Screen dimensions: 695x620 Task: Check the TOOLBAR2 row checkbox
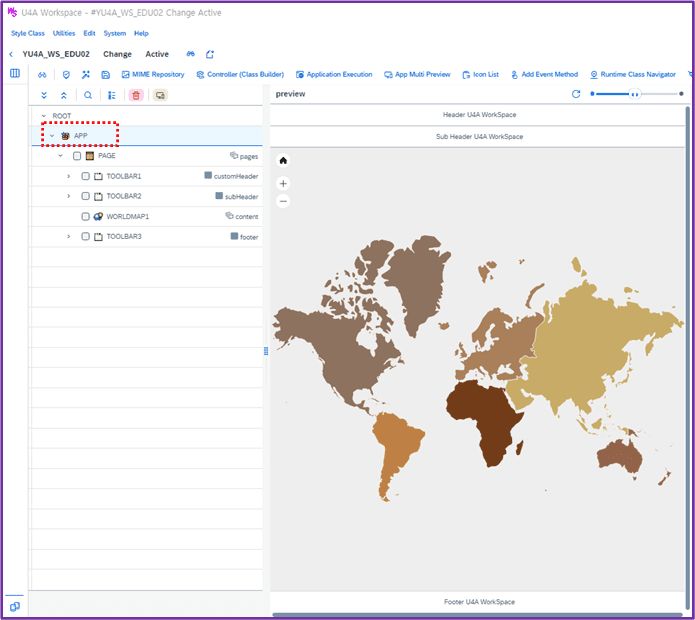pyautogui.click(x=86, y=196)
